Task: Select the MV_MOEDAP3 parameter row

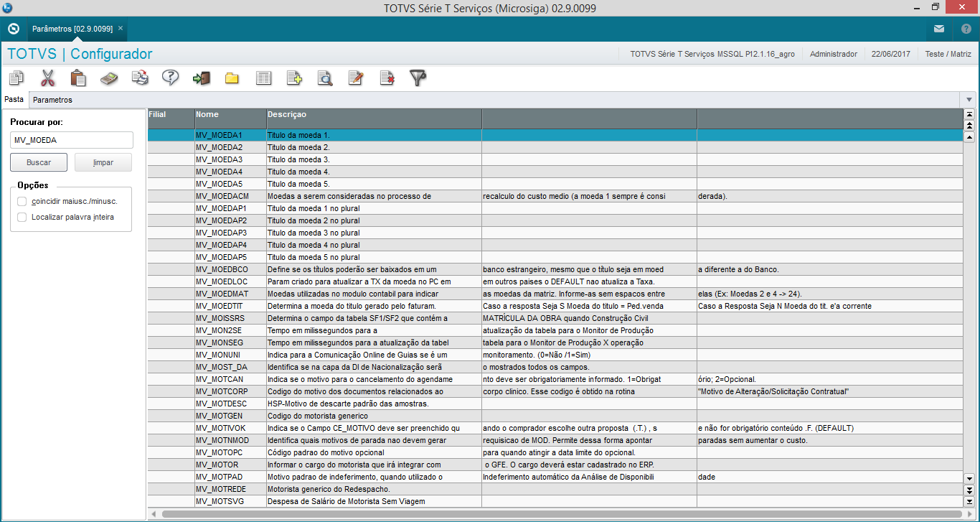Action: [555, 232]
